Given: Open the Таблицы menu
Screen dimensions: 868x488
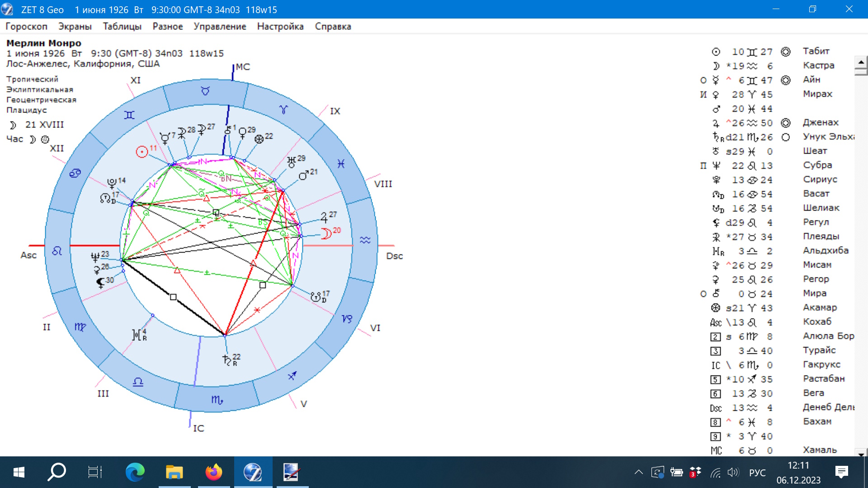Looking at the screenshot, I should [x=122, y=26].
